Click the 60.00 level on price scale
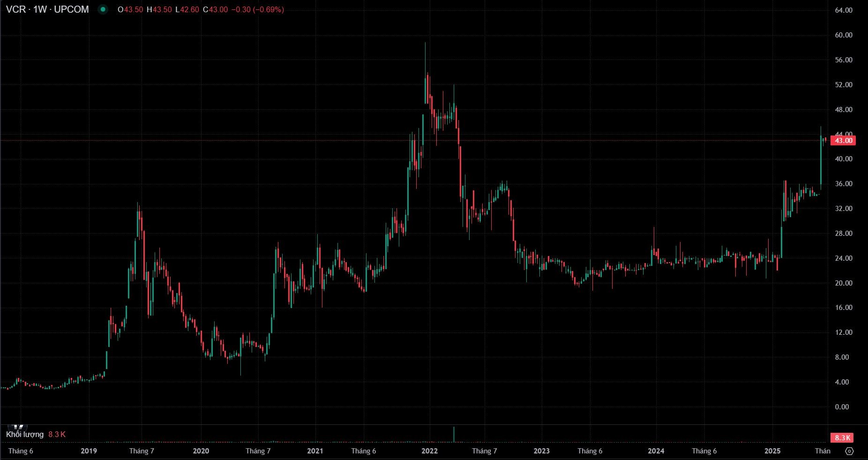The image size is (868, 460). pyautogui.click(x=844, y=35)
